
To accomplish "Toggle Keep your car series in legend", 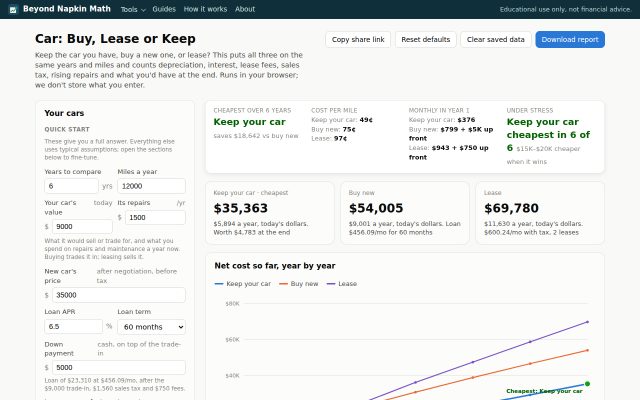I will tap(242, 284).
